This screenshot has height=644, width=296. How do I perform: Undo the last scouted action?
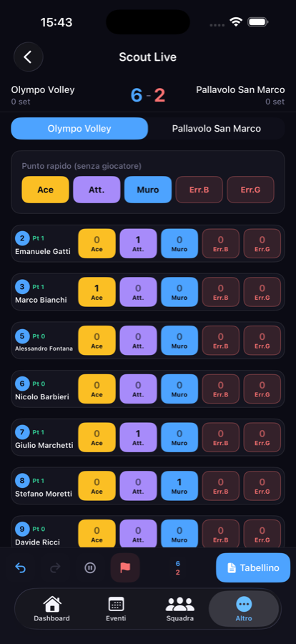click(x=20, y=567)
